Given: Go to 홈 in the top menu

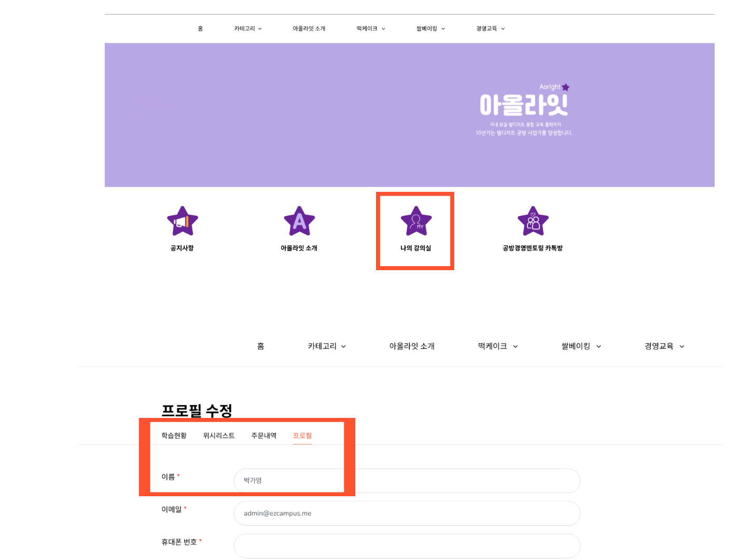Looking at the screenshot, I should [x=200, y=29].
